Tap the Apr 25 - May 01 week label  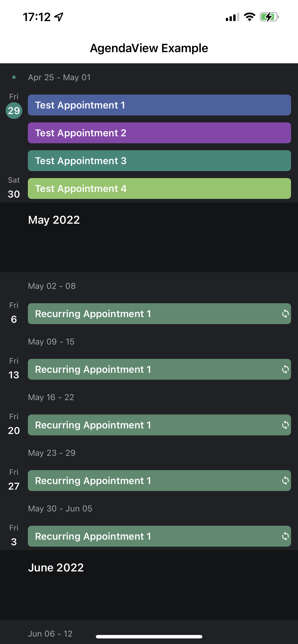point(59,77)
